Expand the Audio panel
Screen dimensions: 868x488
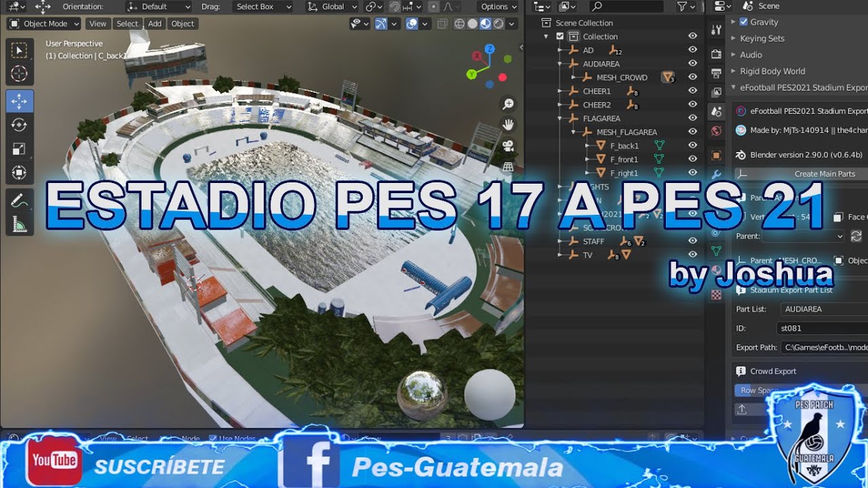tap(751, 55)
